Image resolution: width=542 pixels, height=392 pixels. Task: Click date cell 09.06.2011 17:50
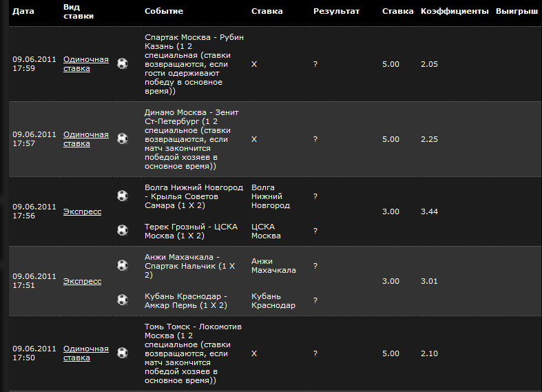34,353
